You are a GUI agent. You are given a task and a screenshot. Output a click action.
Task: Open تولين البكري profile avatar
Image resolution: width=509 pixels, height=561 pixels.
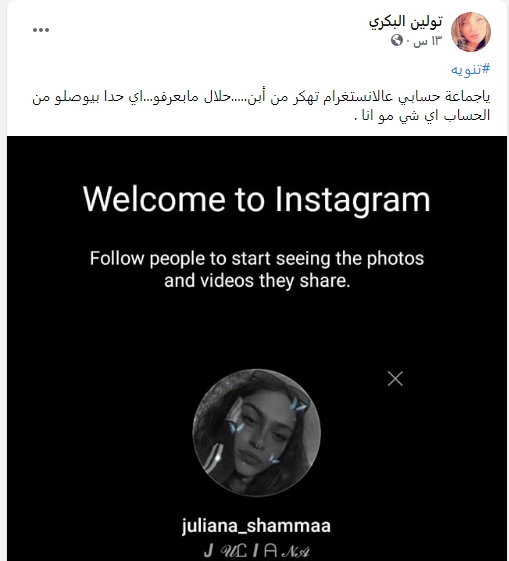pos(471,32)
